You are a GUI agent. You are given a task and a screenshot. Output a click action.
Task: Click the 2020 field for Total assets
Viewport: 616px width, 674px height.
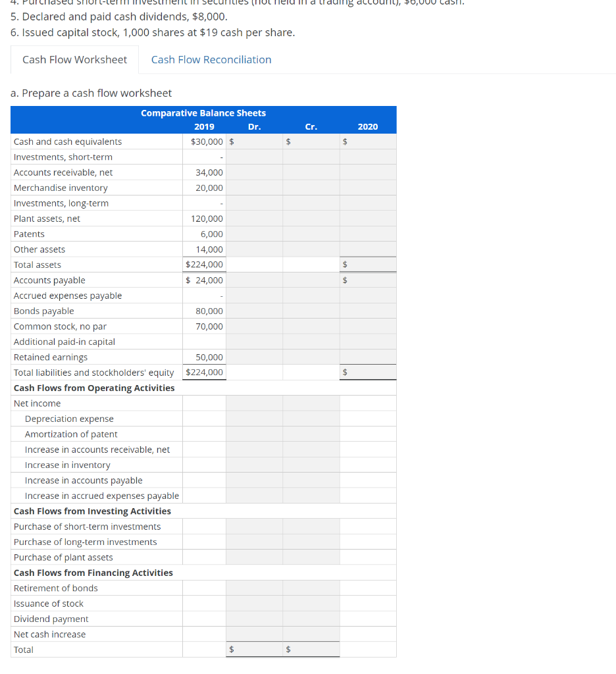368,265
